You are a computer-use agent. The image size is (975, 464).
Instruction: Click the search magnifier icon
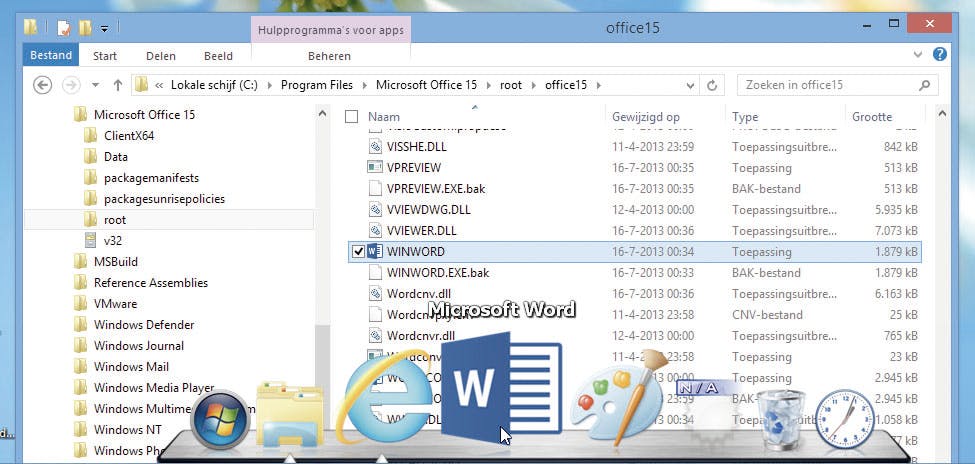pos(925,85)
